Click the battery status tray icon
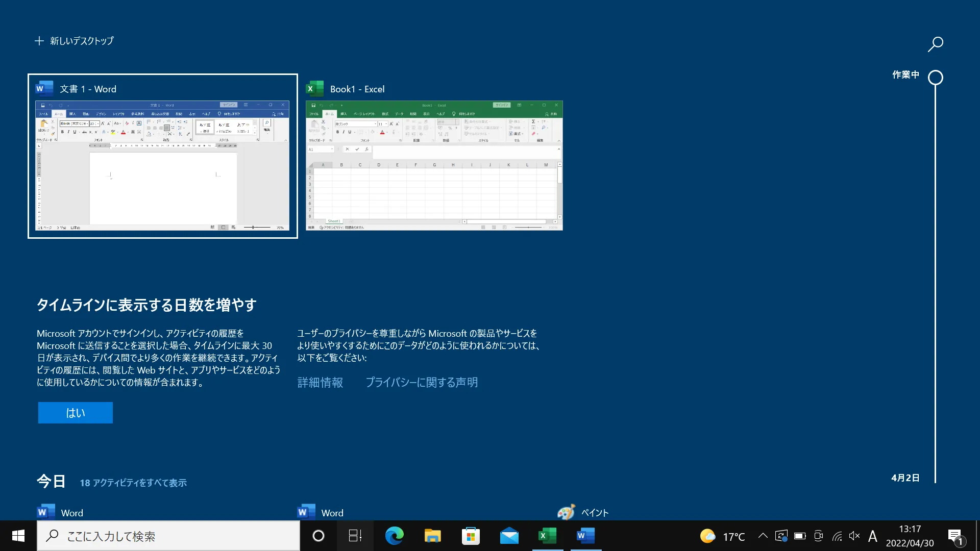Image resolution: width=980 pixels, height=551 pixels. [x=800, y=536]
